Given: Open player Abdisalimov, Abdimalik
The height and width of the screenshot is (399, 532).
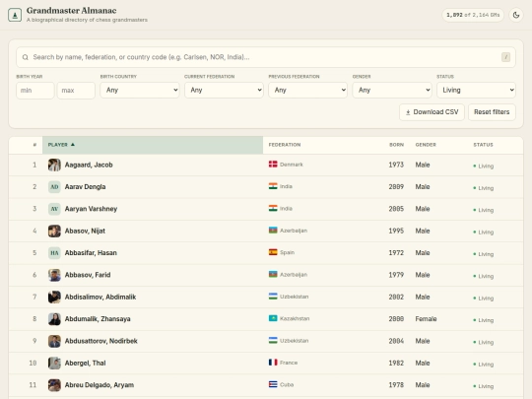Looking at the screenshot, I should pos(100,298).
